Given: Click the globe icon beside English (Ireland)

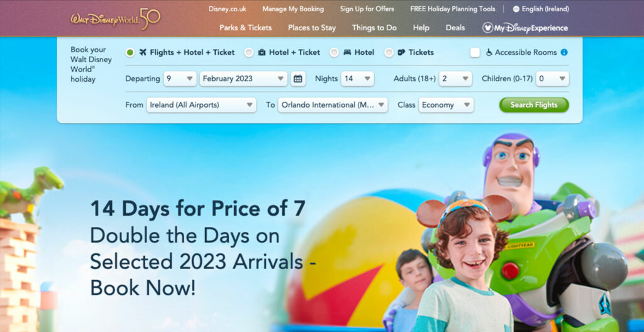Looking at the screenshot, I should (516, 9).
